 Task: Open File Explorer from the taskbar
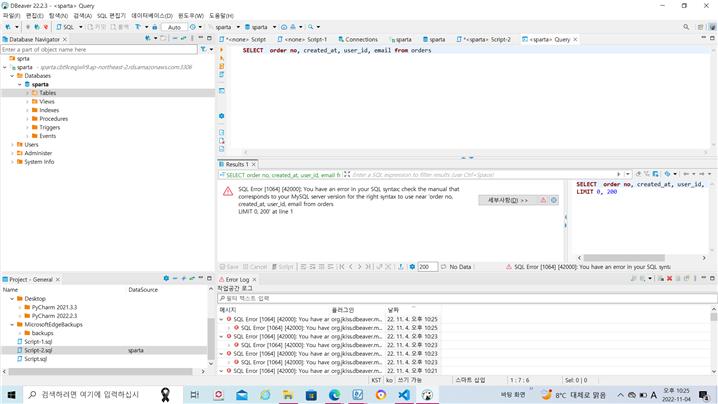click(x=288, y=395)
